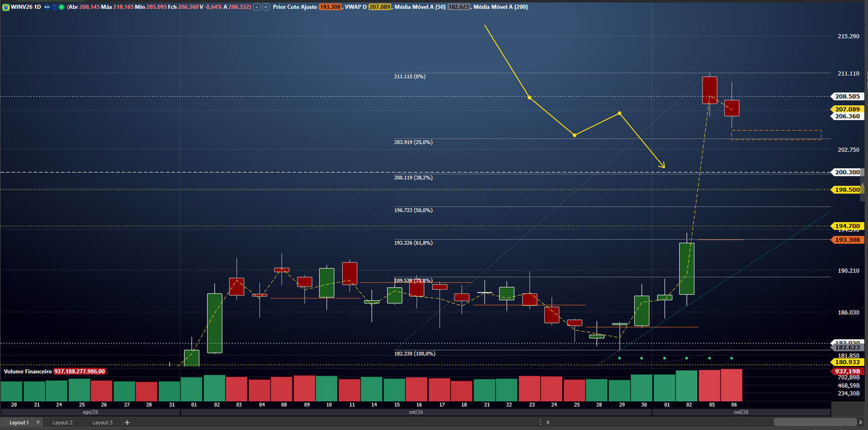This screenshot has height=430, width=868.
Task: Click the 193.308 orange price tag
Action: [847, 239]
